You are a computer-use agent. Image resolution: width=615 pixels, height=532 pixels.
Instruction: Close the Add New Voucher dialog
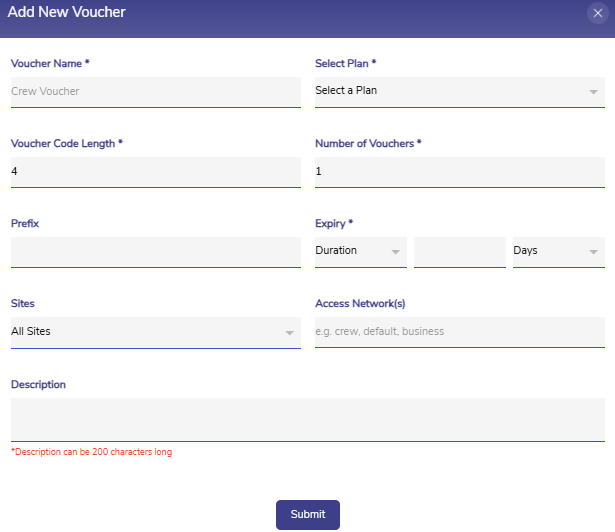[598, 13]
